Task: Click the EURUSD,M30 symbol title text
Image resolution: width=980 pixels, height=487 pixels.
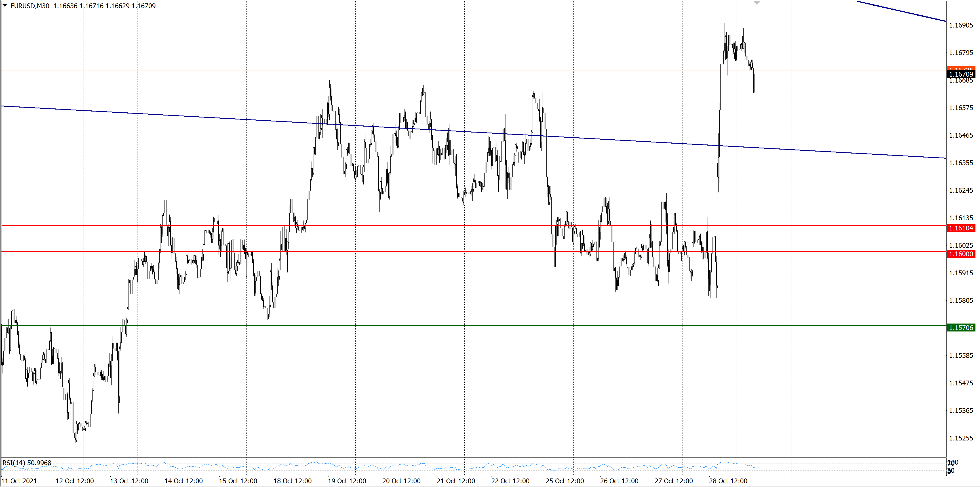Action: pyautogui.click(x=30, y=6)
